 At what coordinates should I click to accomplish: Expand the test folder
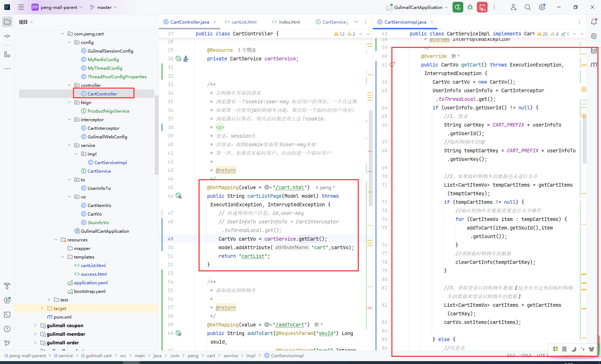click(49, 300)
